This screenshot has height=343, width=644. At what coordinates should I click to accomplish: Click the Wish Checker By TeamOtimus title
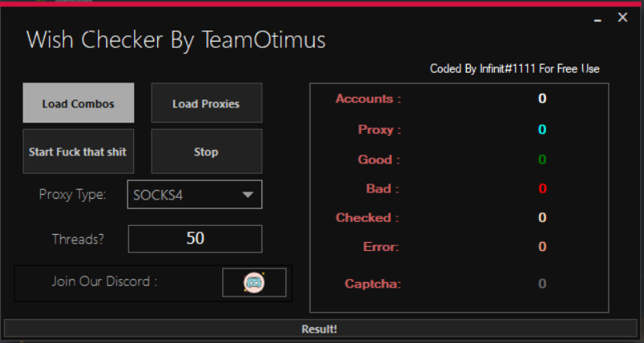click(x=176, y=41)
